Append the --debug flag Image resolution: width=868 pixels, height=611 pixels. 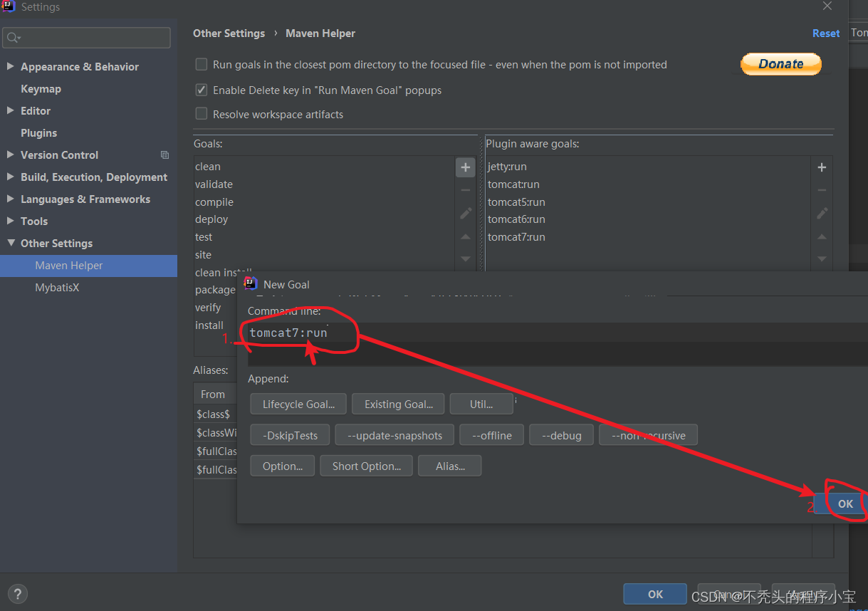(561, 435)
